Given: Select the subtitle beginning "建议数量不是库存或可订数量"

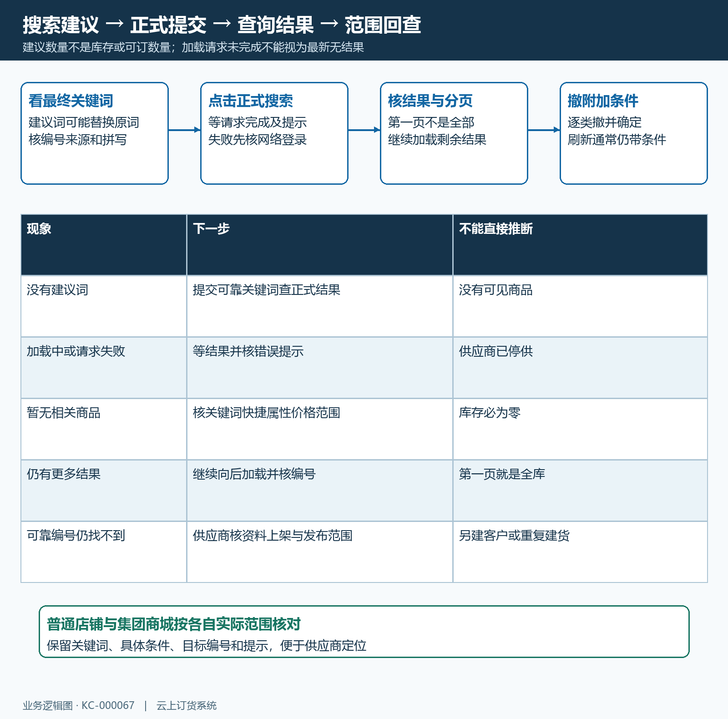Looking at the screenshot, I should pyautogui.click(x=193, y=47).
